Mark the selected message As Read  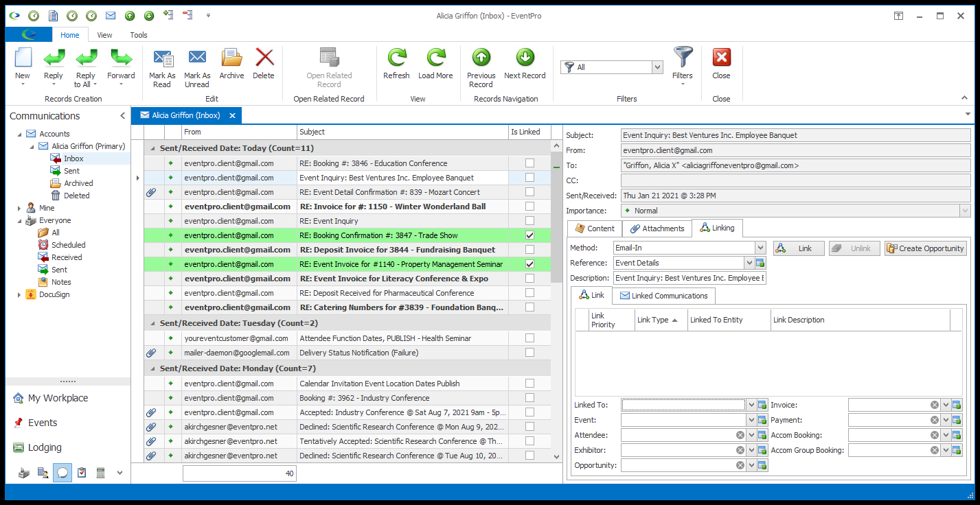(162, 66)
